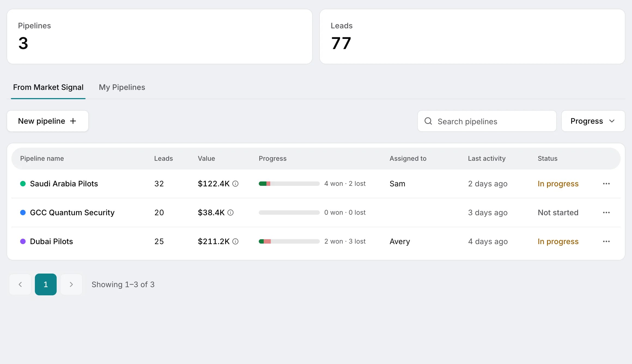Viewport: 632px width, 364px height.
Task: Click the Assigned to column header
Action: click(x=408, y=159)
